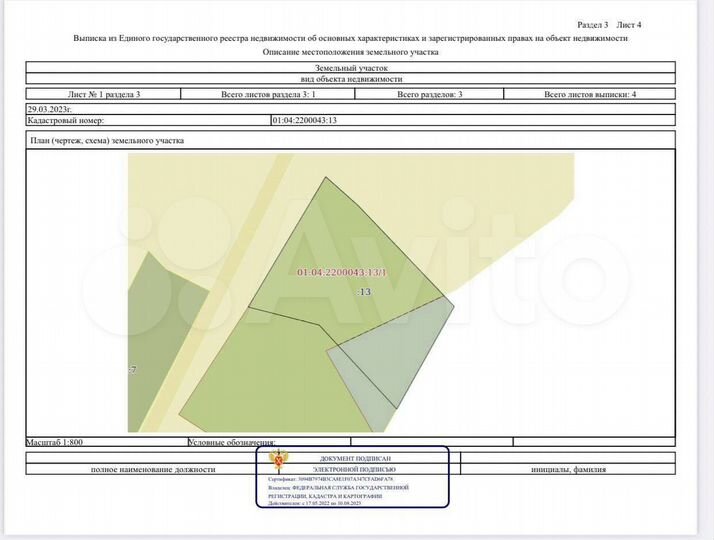Click the coat of arms emblem in the signature stamp
Image resolution: width=714 pixels, height=540 pixels.
(277, 463)
